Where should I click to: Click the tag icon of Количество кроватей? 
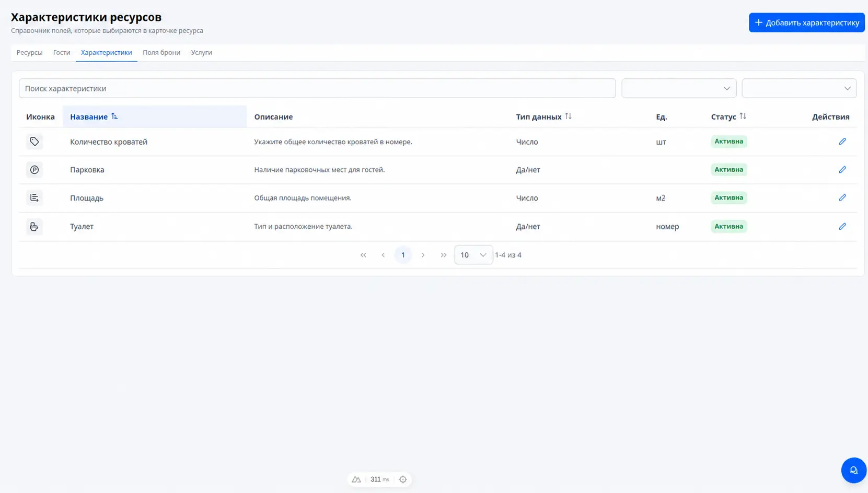[x=34, y=142]
